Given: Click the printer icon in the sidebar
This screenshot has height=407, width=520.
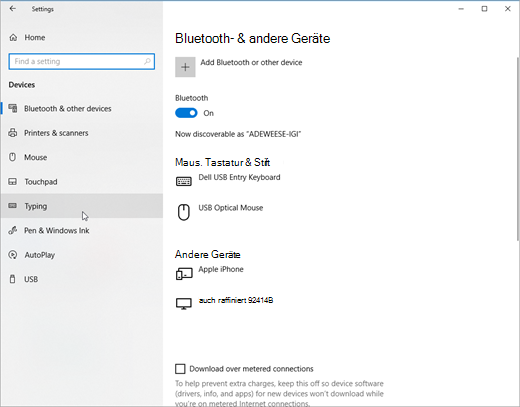Looking at the screenshot, I should pyautogui.click(x=13, y=133).
